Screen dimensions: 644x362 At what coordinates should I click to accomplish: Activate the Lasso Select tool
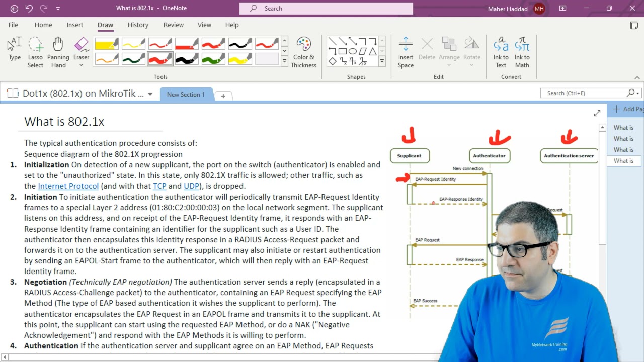pyautogui.click(x=35, y=52)
